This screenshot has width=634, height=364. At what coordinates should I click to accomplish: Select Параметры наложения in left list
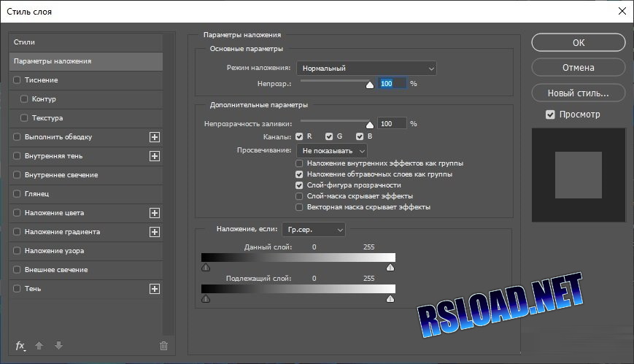(85, 61)
